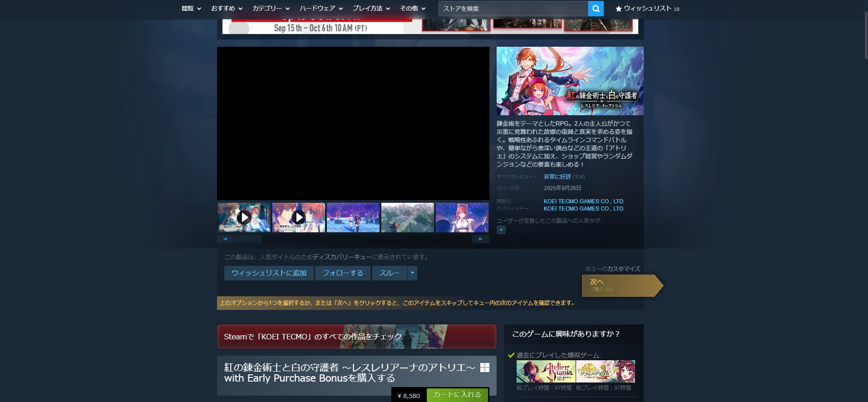Expand the カテゴリー menu
This screenshot has width=868, height=402.
(x=271, y=9)
